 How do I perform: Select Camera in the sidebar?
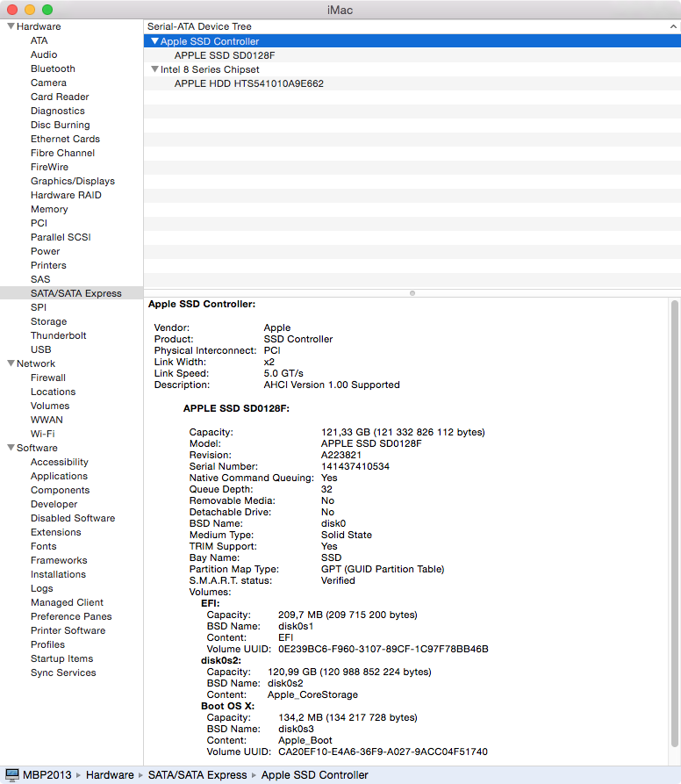tap(48, 83)
